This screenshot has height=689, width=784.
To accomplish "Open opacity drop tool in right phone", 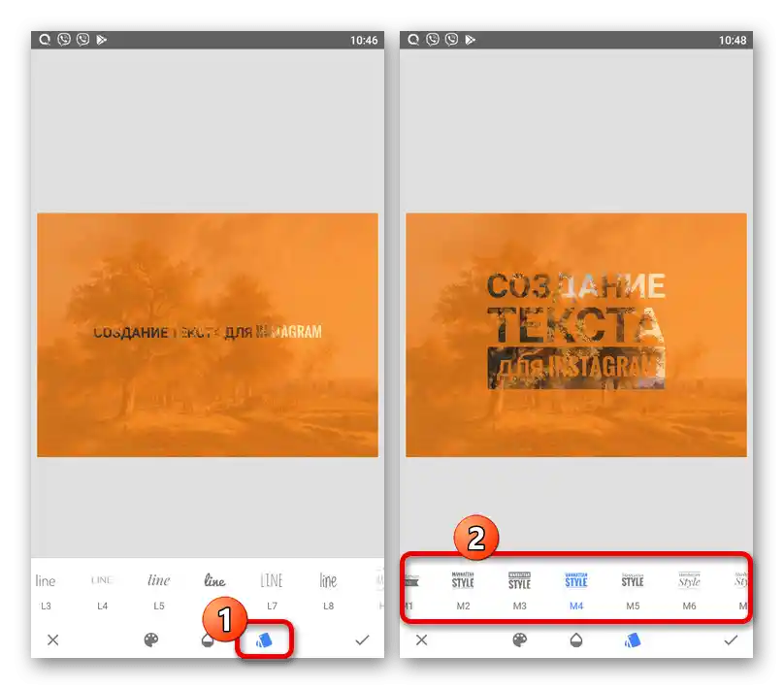I will [576, 640].
